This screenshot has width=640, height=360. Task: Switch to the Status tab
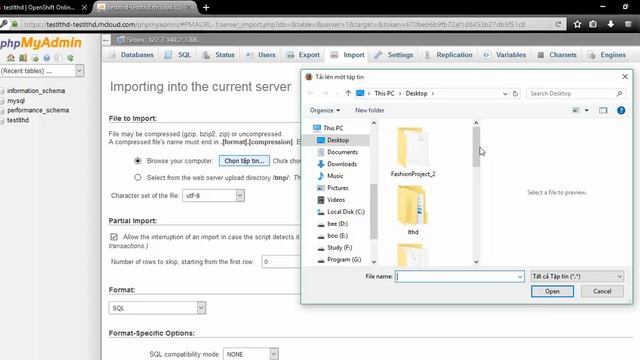coord(219,55)
